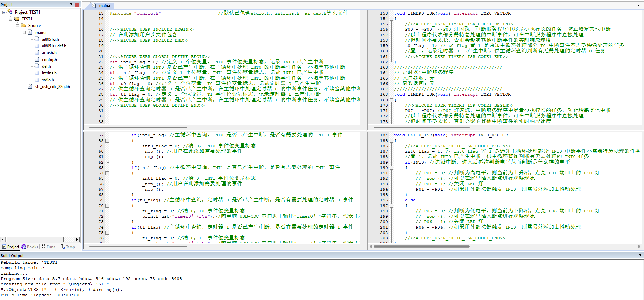The width and height of the screenshot is (644, 300).
Task: Switch to the Templates tab
Action: point(69,247)
